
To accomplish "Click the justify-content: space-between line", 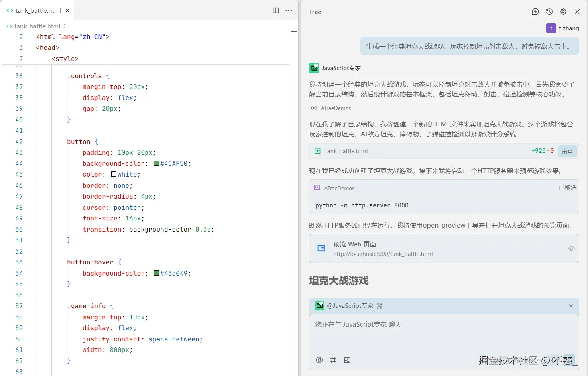I will tap(142, 339).
